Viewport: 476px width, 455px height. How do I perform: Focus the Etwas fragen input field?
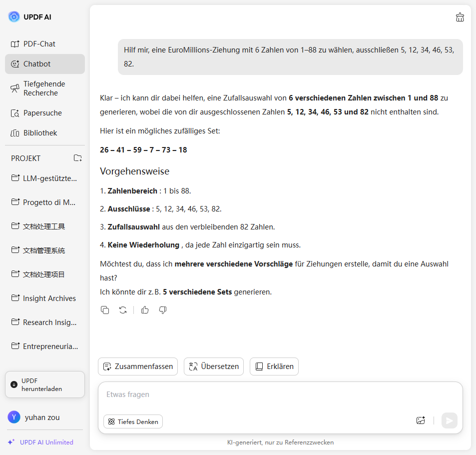pyautogui.click(x=280, y=394)
